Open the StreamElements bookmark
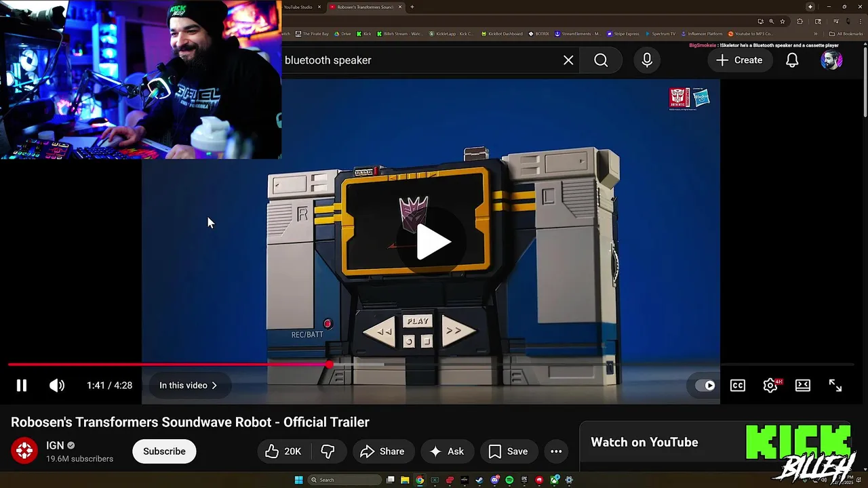 point(578,34)
